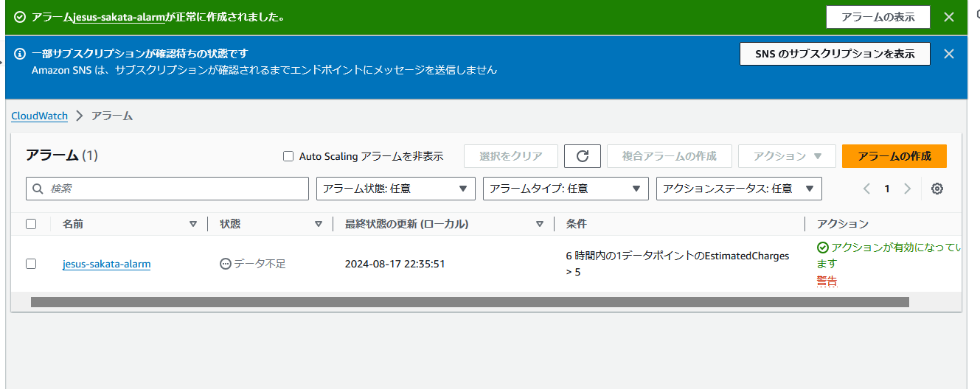The height and width of the screenshot is (389, 980).
Task: Click the info icon in blue banner
Action: pyautogui.click(x=20, y=54)
